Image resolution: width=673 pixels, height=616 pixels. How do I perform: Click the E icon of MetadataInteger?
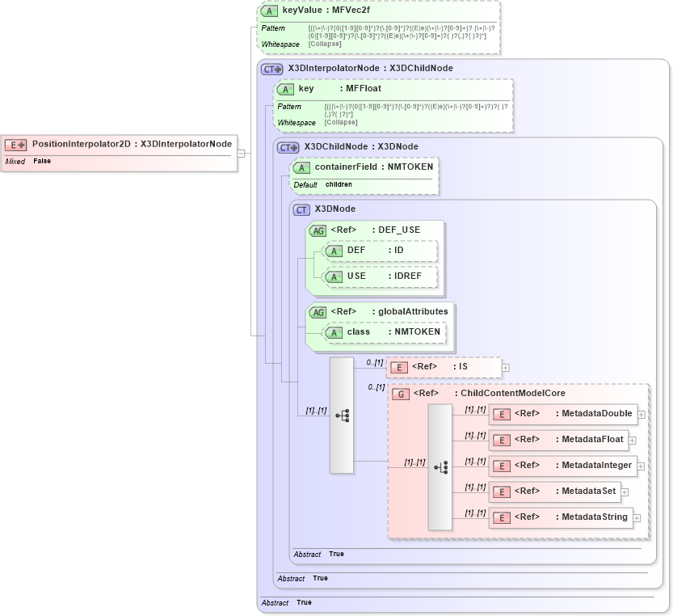pyautogui.click(x=502, y=466)
